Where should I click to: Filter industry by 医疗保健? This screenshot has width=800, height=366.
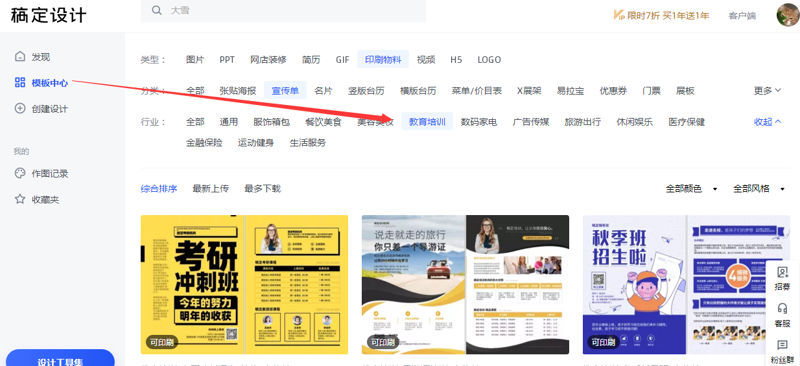(687, 122)
